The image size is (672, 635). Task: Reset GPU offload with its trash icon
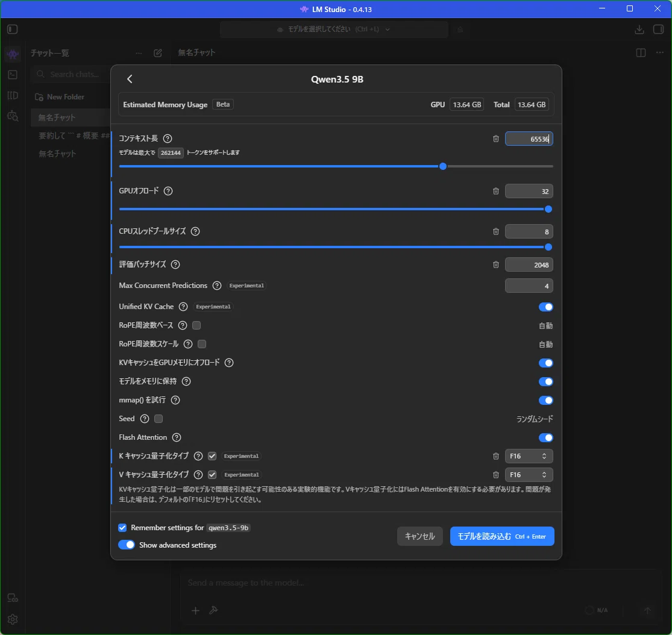496,191
